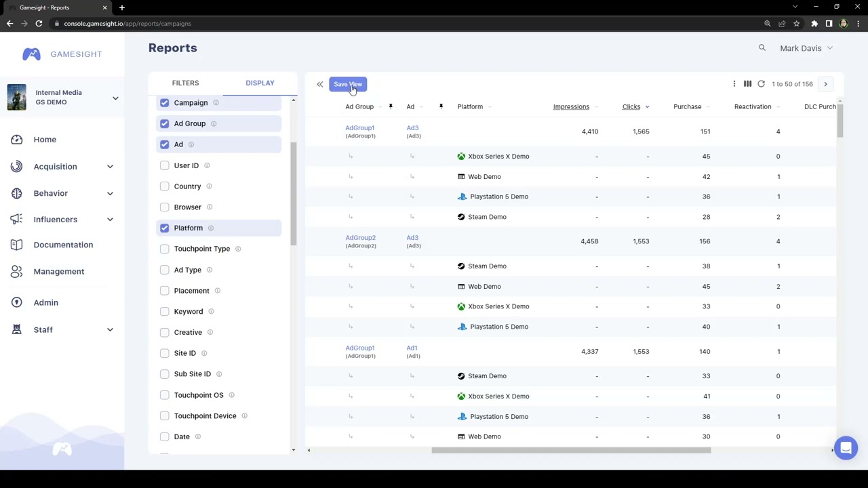
Task: Click the pin icon on Ad column
Action: [x=441, y=106]
